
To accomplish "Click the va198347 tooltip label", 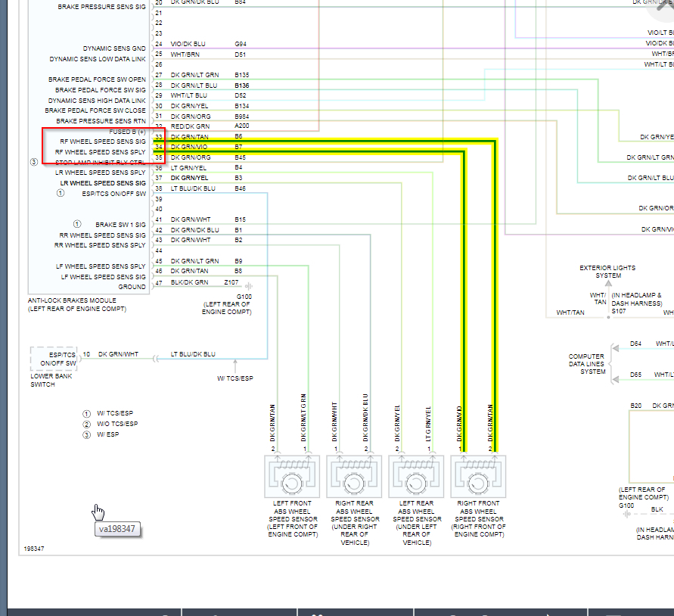I will coord(117,529).
